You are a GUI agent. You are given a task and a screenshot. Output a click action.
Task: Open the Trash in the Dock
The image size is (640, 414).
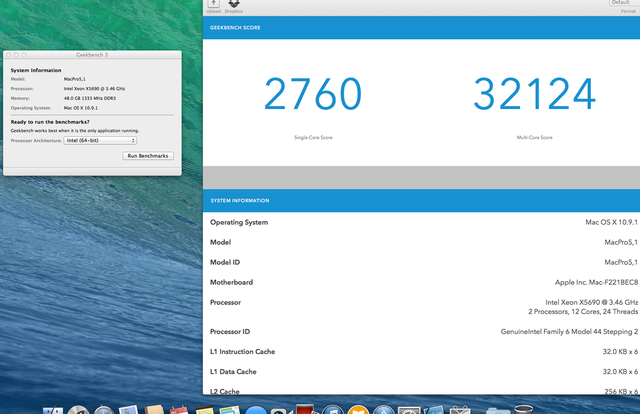523,410
